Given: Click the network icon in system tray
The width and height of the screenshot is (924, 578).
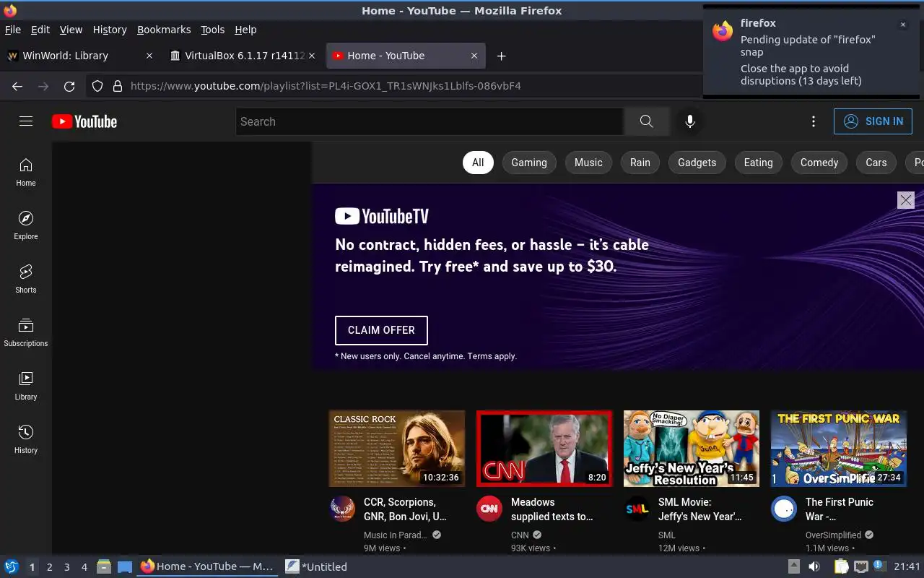Looking at the screenshot, I should (860, 566).
